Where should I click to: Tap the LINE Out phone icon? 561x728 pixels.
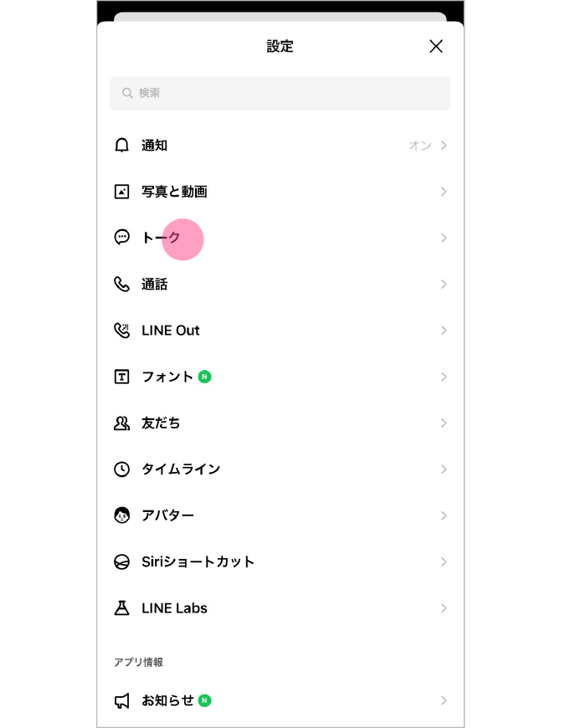coord(122,331)
